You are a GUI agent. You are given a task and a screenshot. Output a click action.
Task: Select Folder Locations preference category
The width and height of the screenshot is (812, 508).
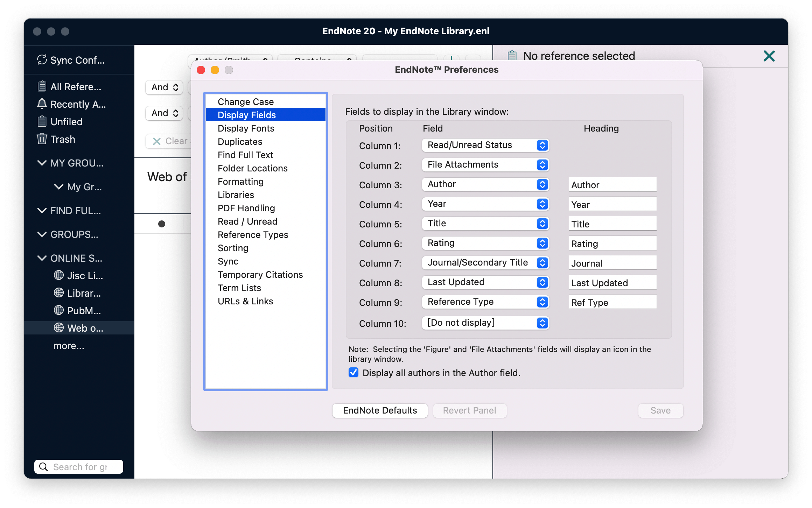pyautogui.click(x=265, y=168)
